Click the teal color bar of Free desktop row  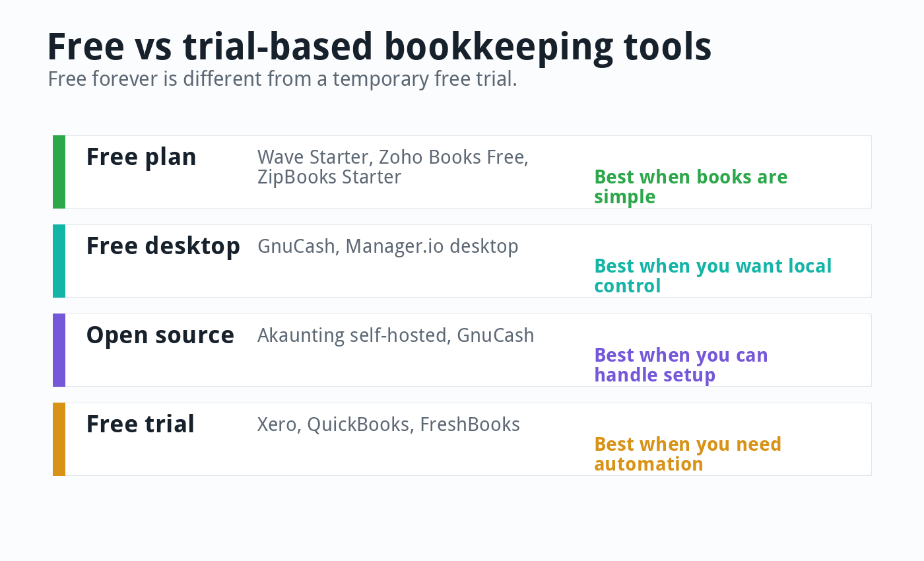(x=59, y=261)
